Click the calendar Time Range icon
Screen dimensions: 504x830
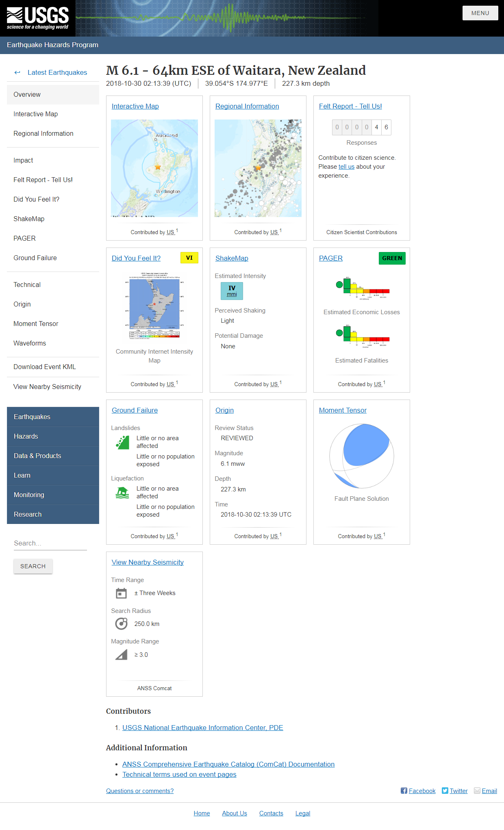coord(121,593)
